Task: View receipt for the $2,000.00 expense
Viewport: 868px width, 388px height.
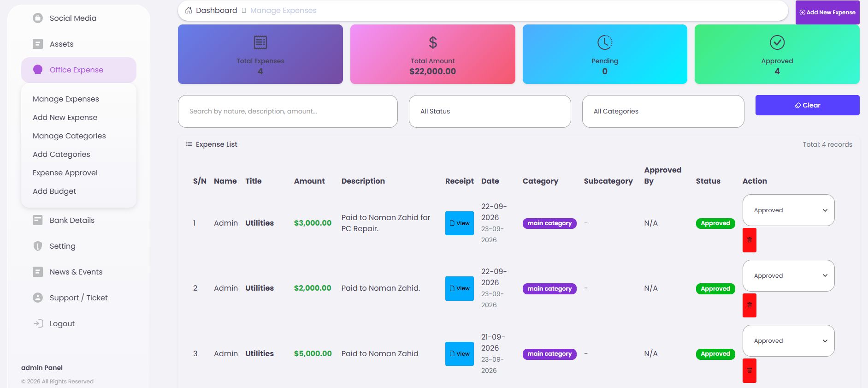Action: tap(460, 288)
